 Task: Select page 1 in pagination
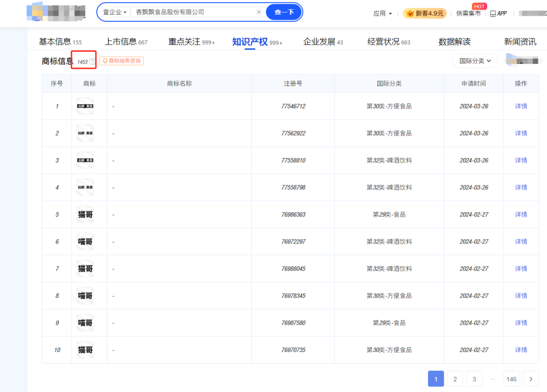(x=436, y=379)
